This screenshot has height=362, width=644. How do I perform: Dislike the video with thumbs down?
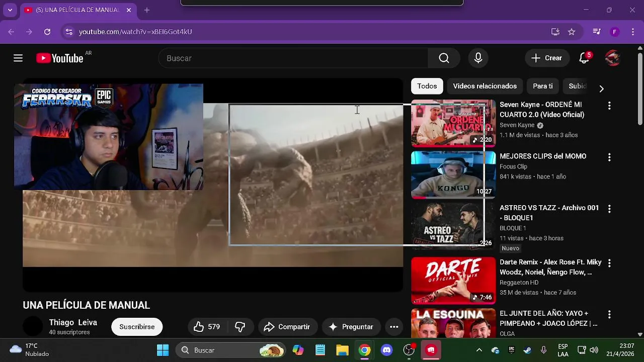pyautogui.click(x=240, y=327)
